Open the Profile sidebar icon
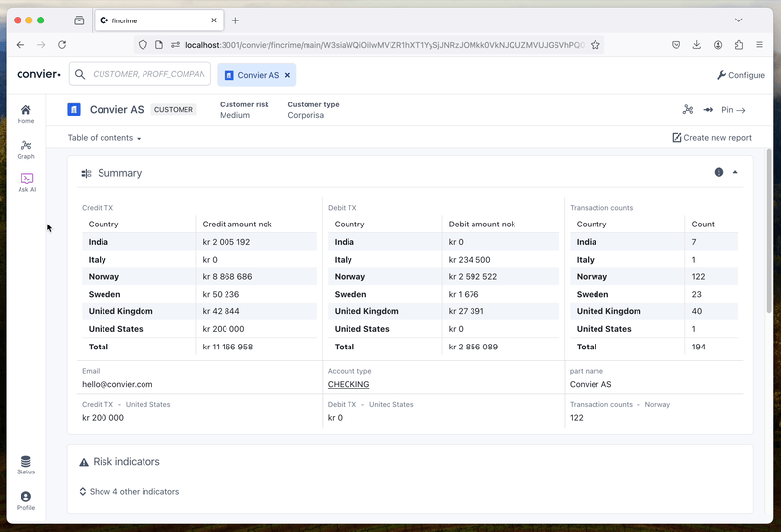This screenshot has height=532, width=781. click(26, 500)
